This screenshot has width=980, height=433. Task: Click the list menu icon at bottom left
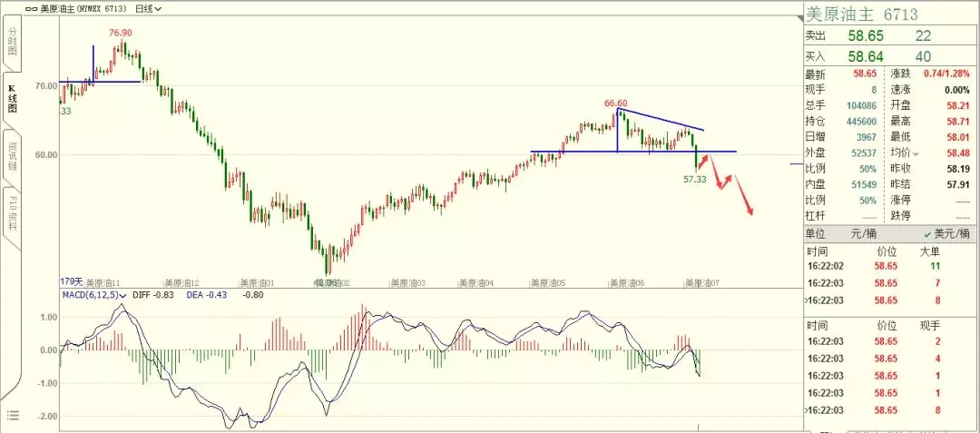[13, 415]
